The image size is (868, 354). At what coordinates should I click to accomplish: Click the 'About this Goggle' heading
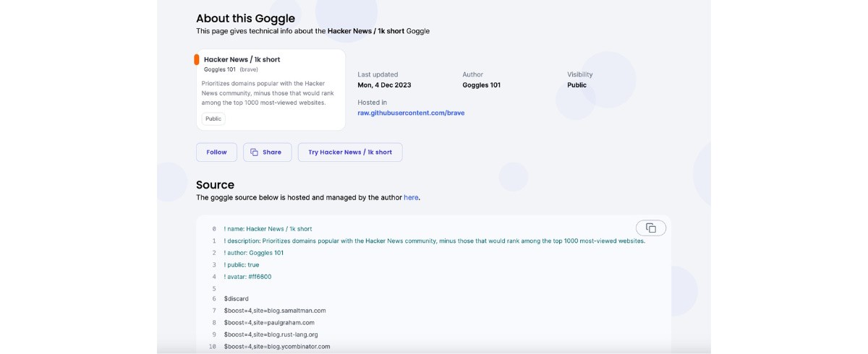coord(245,18)
